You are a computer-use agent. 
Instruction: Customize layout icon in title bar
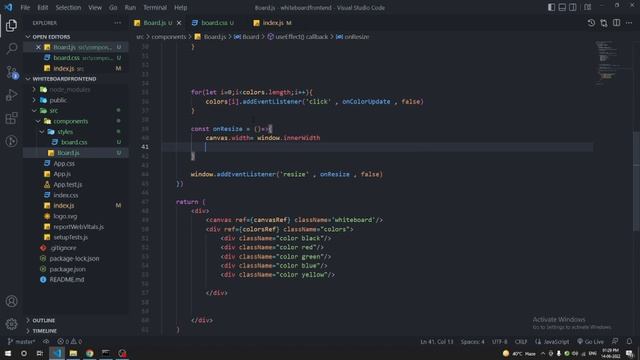[588, 7]
